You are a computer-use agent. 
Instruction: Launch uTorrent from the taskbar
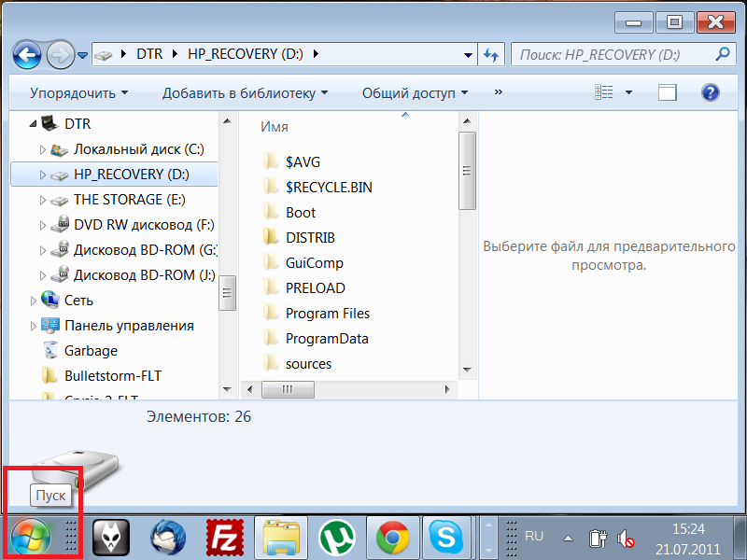point(337,538)
